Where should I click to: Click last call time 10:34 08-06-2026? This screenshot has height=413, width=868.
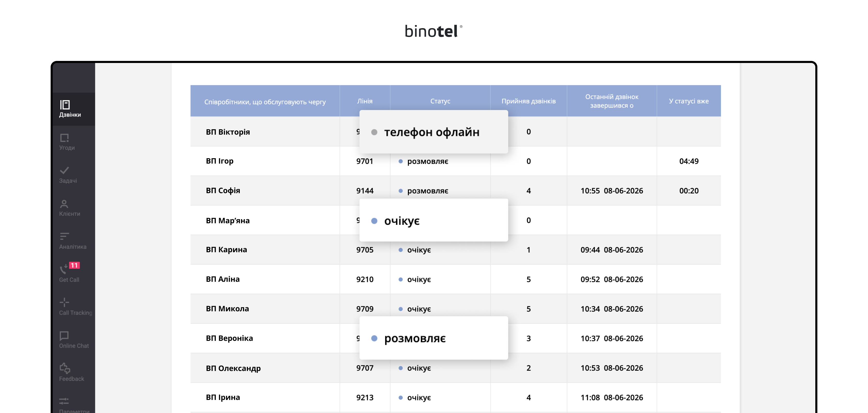tap(611, 309)
